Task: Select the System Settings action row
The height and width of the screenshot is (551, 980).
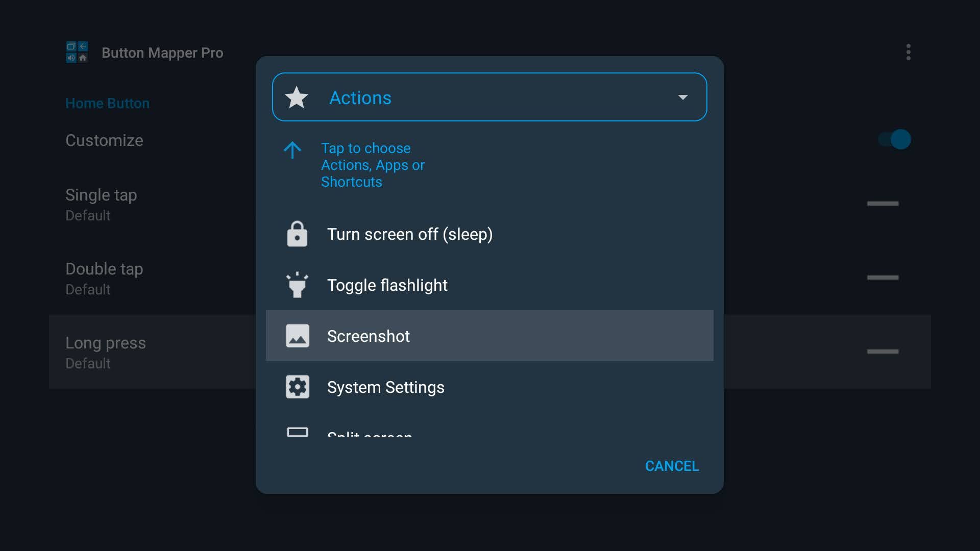Action: point(490,386)
